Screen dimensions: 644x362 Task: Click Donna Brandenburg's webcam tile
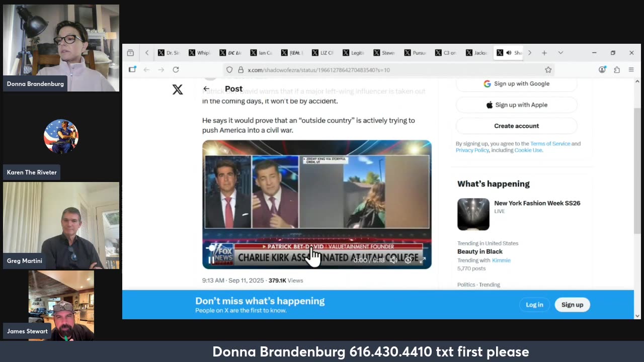point(61,48)
